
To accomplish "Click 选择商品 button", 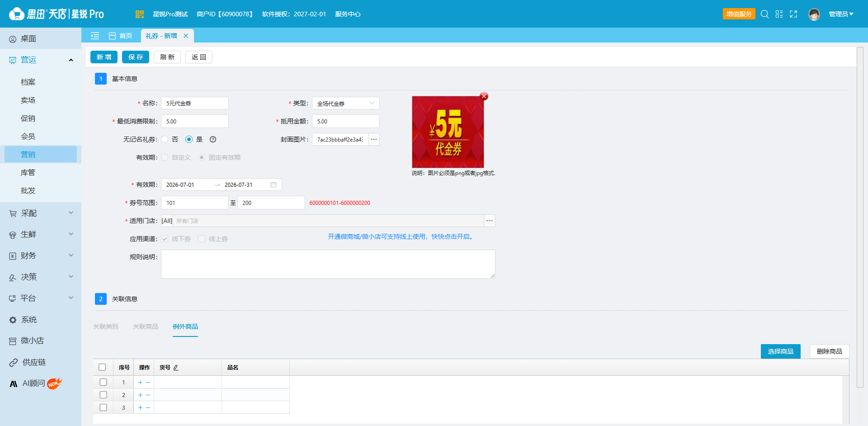I will tap(781, 351).
